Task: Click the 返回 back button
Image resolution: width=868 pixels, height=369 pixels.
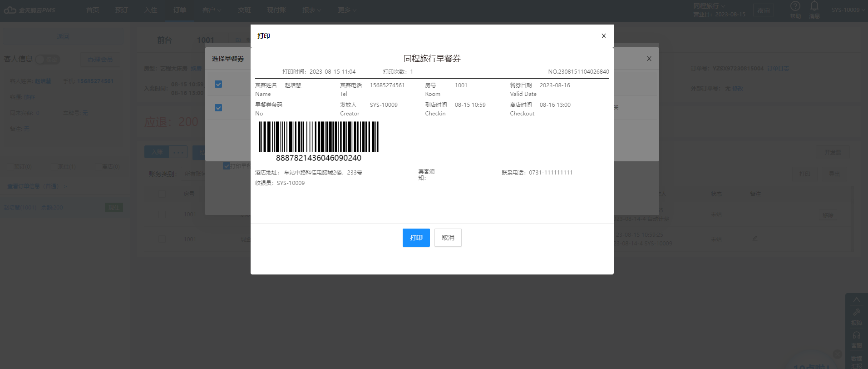Action: coord(63,36)
